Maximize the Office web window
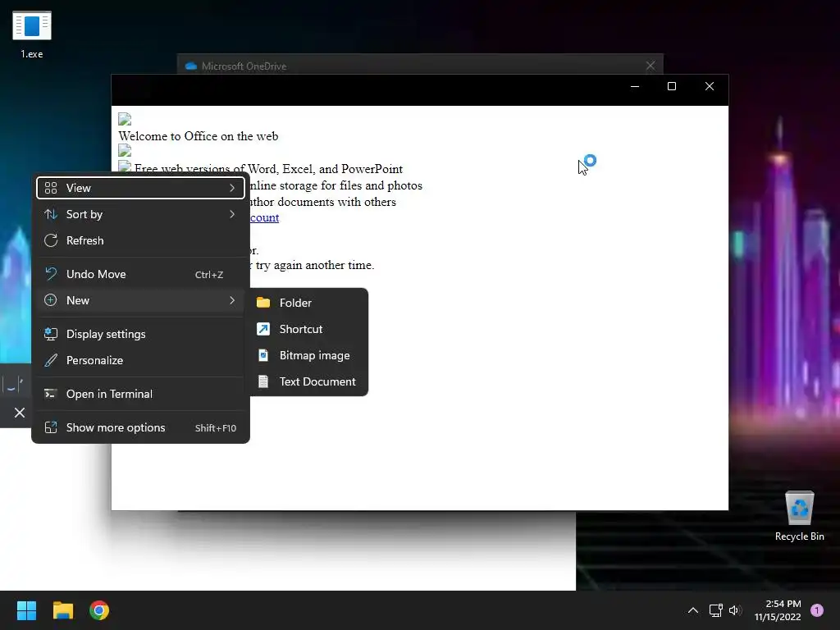Viewport: 840px width, 630px height. click(x=672, y=86)
